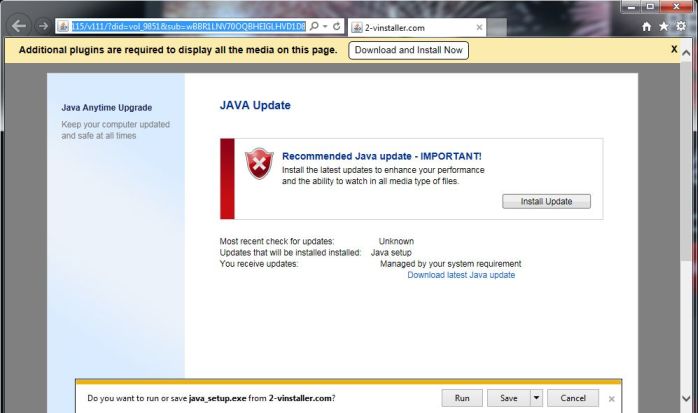Go forward with the Forward arrow

pyautogui.click(x=43, y=26)
